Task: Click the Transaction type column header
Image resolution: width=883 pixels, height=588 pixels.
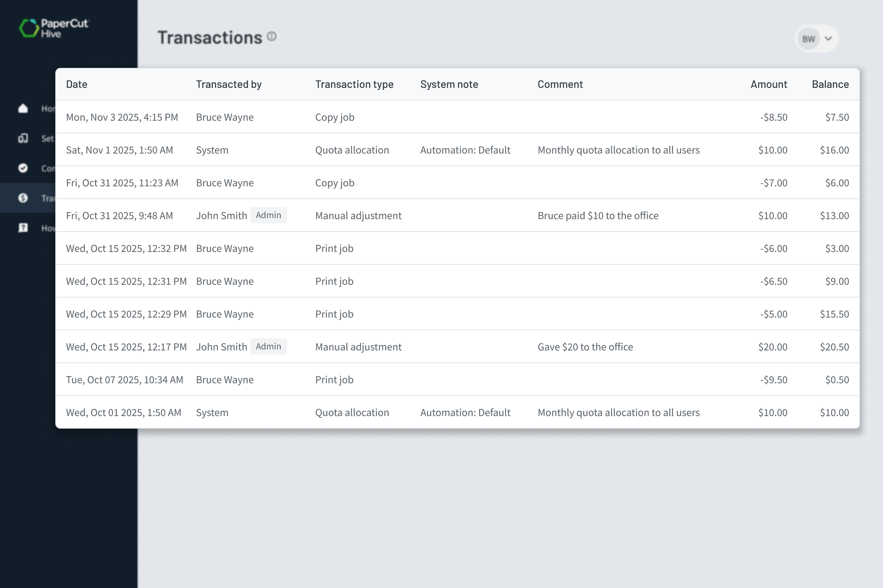Action: [354, 84]
